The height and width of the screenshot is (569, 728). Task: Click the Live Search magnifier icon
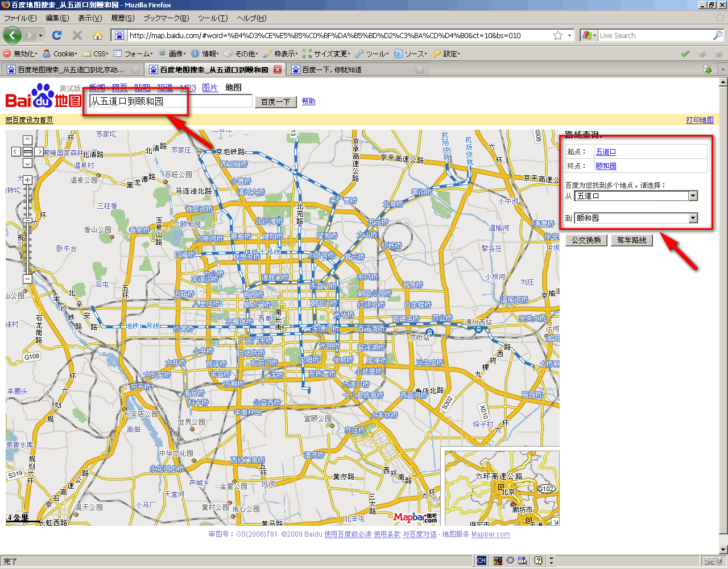point(718,35)
